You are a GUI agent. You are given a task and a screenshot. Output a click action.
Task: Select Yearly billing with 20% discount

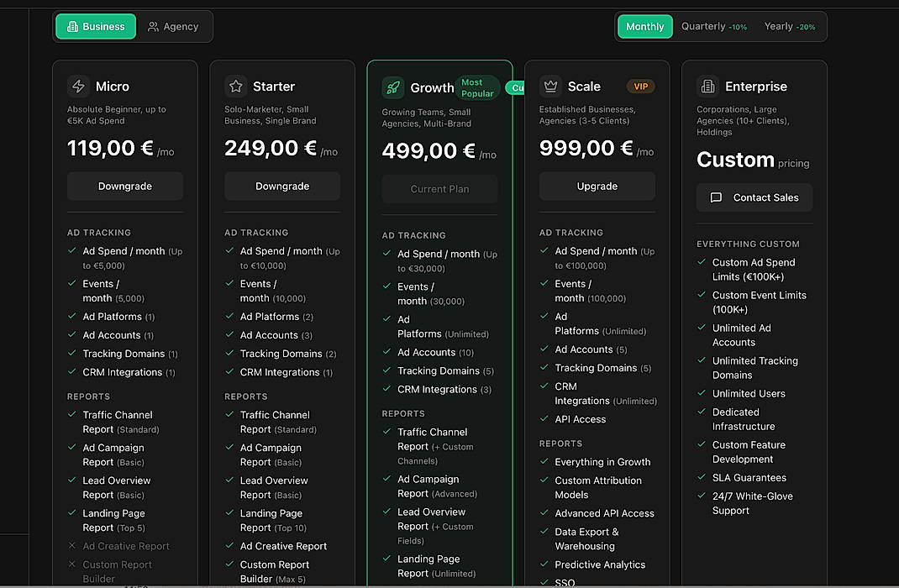point(790,26)
